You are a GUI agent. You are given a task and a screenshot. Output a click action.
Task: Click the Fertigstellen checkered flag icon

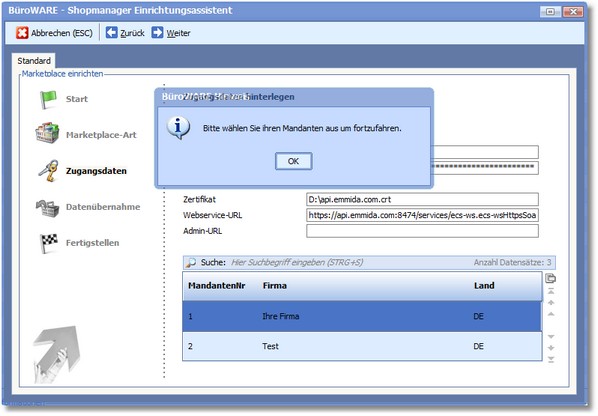[49, 243]
